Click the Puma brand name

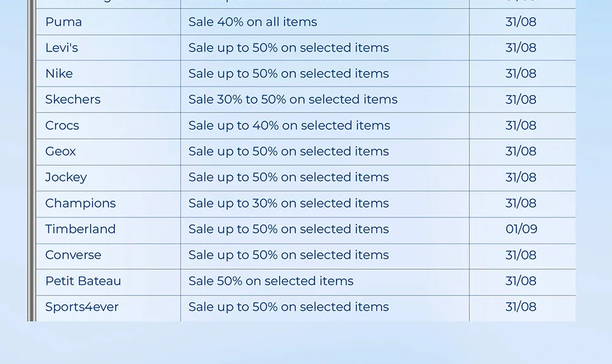coord(64,22)
